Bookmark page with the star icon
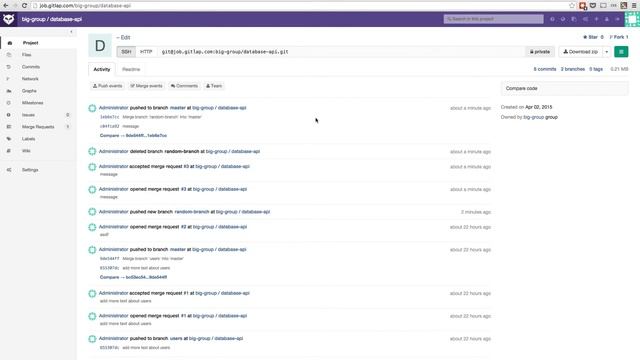640x360 pixels. [572, 6]
